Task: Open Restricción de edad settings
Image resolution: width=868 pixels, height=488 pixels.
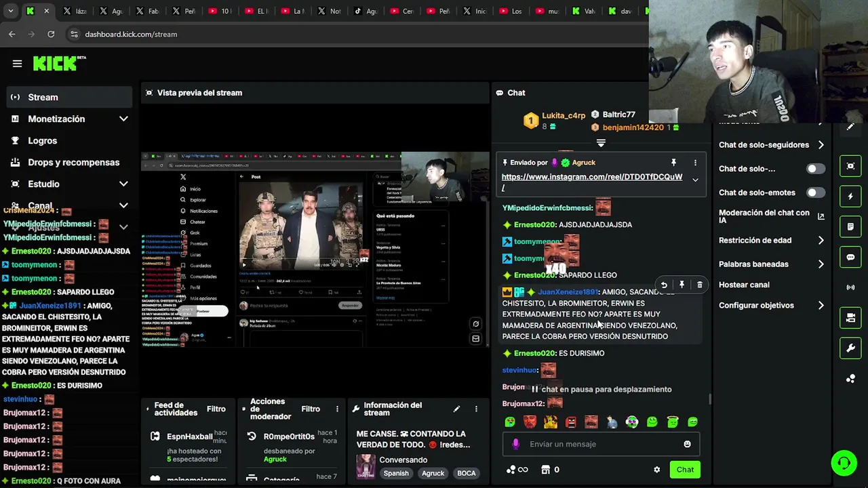Action: [x=771, y=241]
